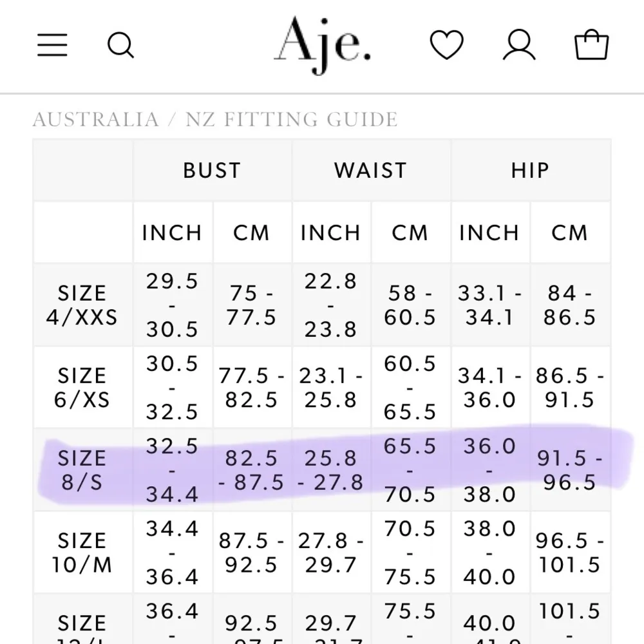
Task: Click the highlighted Size 8/S row label
Action: [x=82, y=470]
